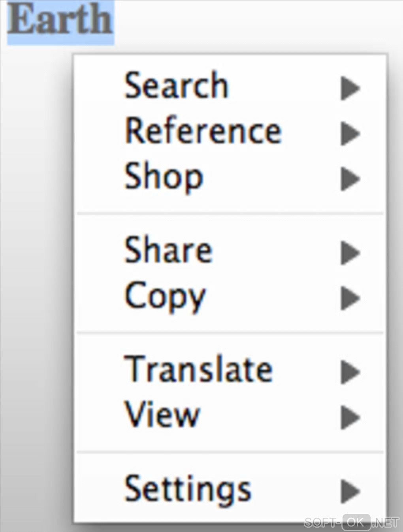Image resolution: width=403 pixels, height=532 pixels.
Task: Click the Copy submenu triangle
Action: coord(350,298)
